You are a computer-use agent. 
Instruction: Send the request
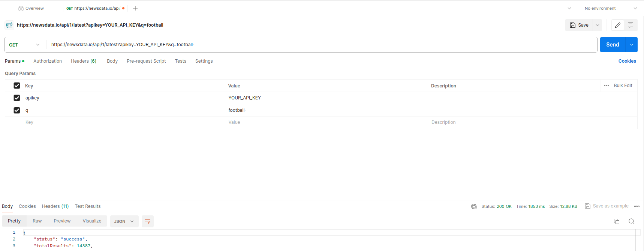[x=613, y=45]
